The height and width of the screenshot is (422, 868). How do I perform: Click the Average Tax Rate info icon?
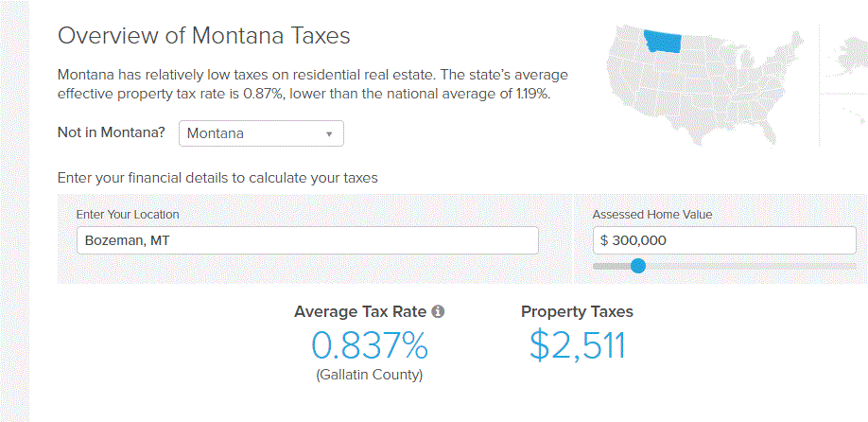point(438,311)
